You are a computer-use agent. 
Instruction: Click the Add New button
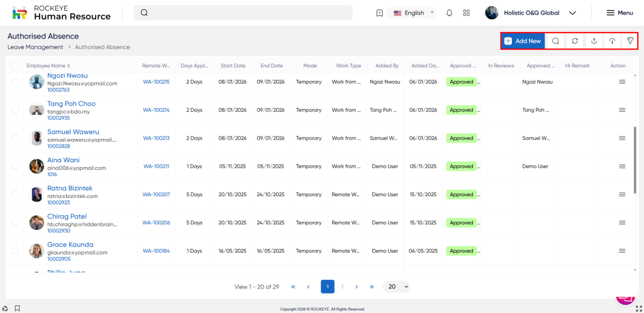click(x=523, y=41)
